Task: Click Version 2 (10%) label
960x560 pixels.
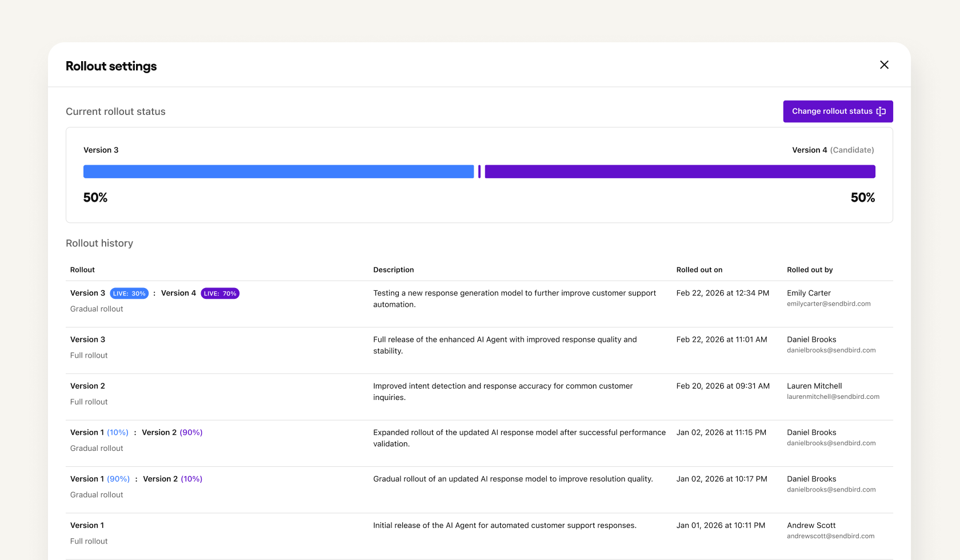Action: point(173,479)
